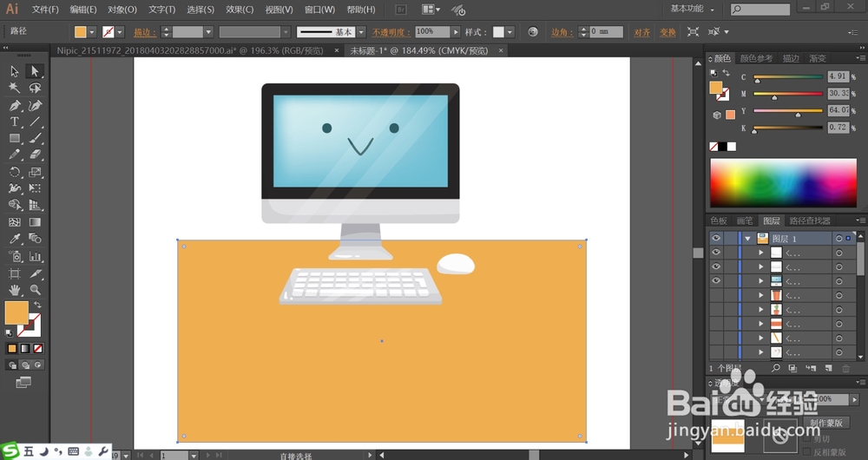Switch to the Nipic_21511972 document tab

pyautogui.click(x=190, y=50)
